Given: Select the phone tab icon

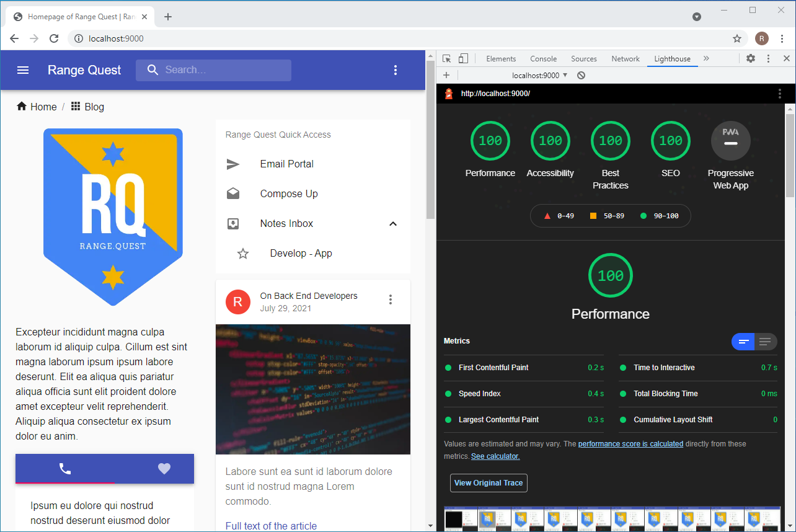Looking at the screenshot, I should [65, 469].
